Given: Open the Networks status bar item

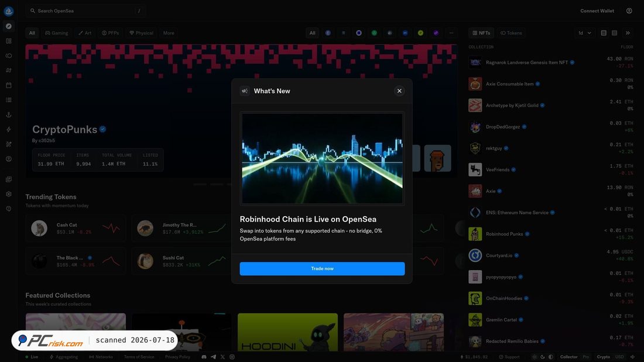Looking at the screenshot, I should 101,357.
